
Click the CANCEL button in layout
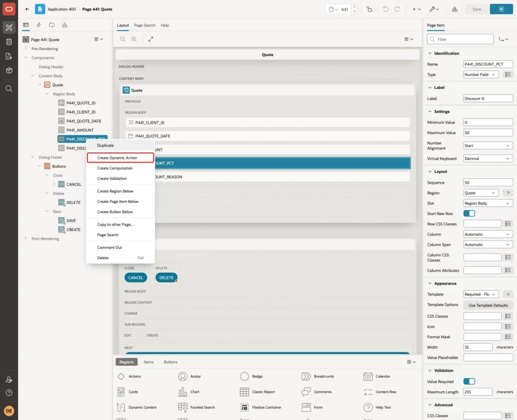pyautogui.click(x=135, y=278)
